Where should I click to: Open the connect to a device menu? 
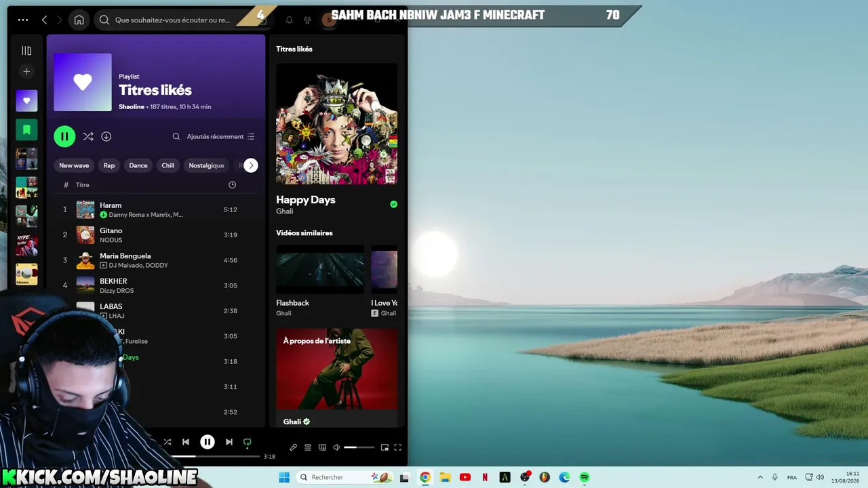click(322, 447)
